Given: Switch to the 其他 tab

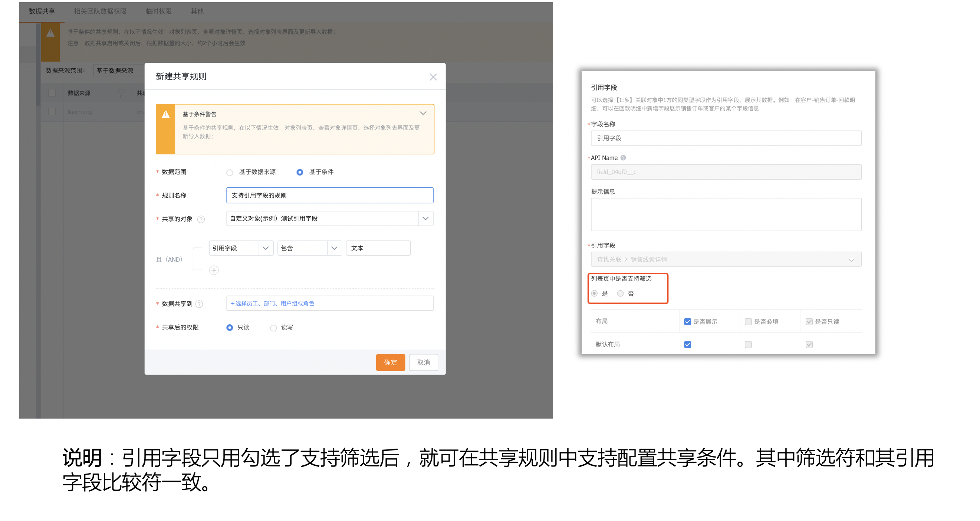Looking at the screenshot, I should [197, 12].
